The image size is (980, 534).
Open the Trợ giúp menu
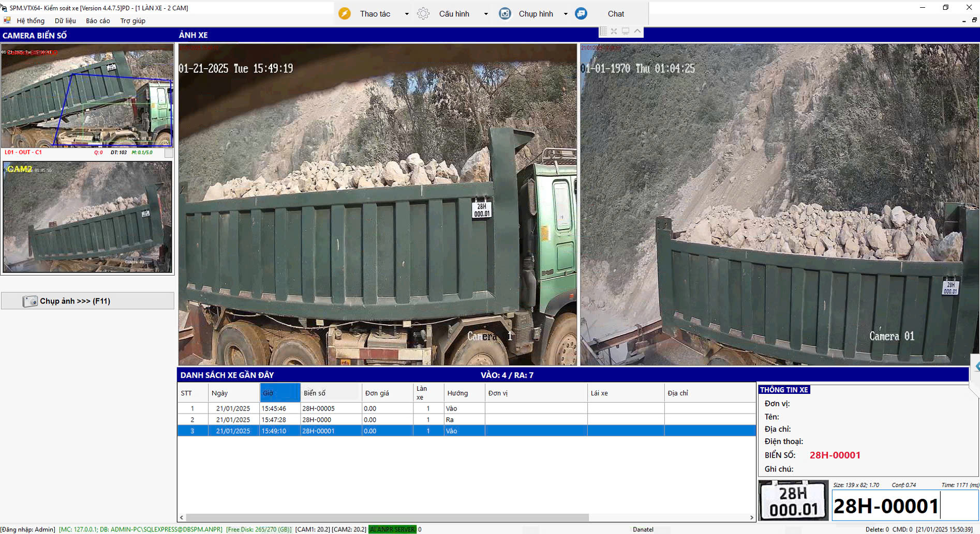pyautogui.click(x=133, y=21)
